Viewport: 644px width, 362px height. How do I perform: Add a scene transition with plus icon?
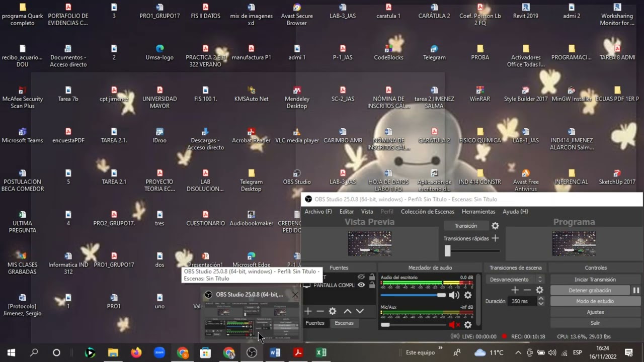(515, 290)
